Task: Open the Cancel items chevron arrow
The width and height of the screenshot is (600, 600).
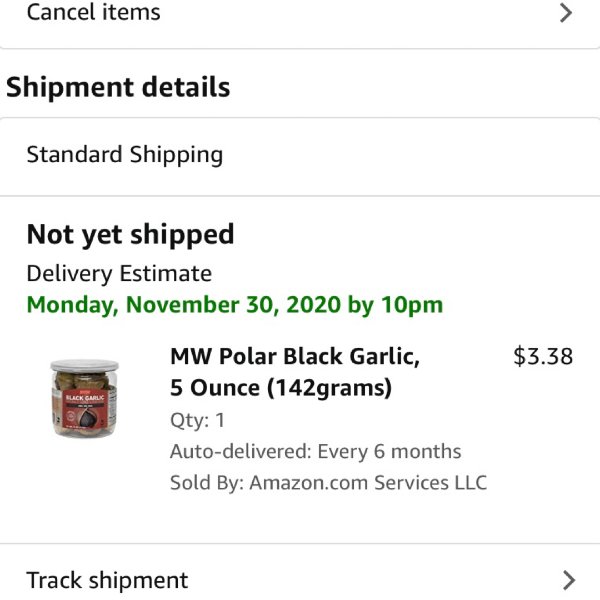Action: [566, 13]
